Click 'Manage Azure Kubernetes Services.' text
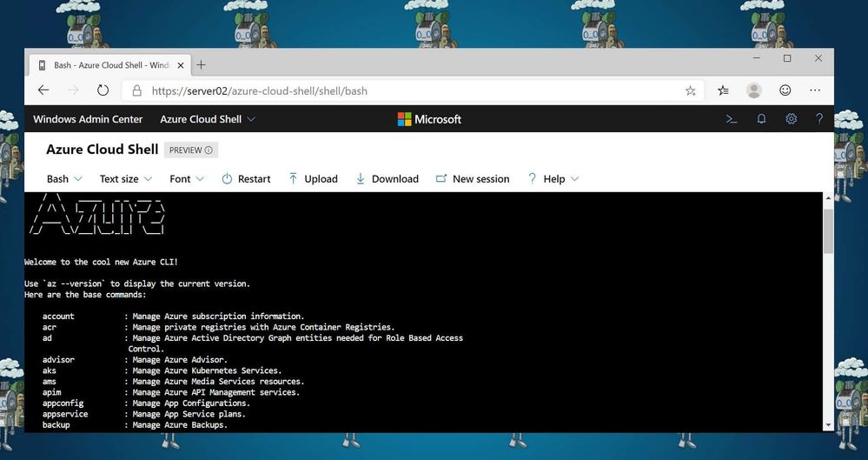The width and height of the screenshot is (868, 460). (207, 370)
